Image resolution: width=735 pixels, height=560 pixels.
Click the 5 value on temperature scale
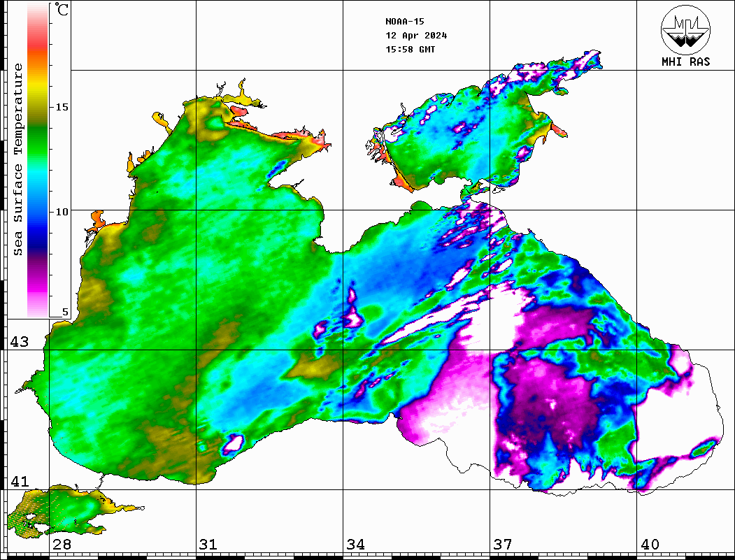coord(65,312)
